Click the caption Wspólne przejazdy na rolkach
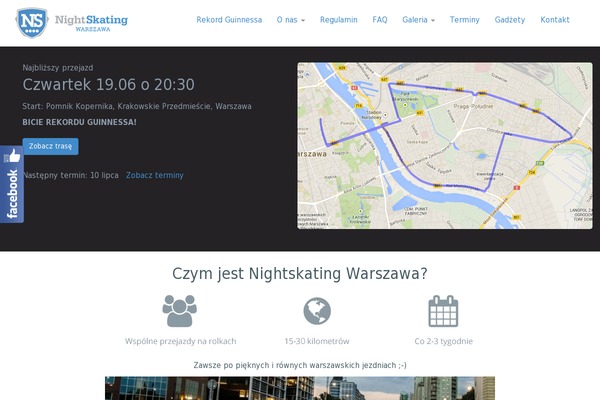 click(181, 341)
